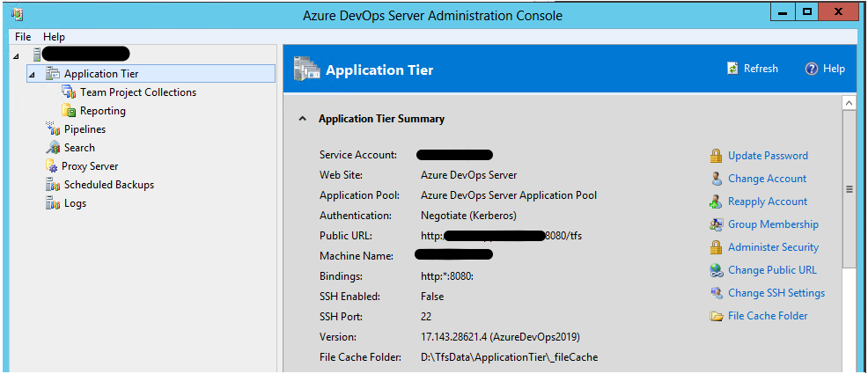This screenshot has height=374, width=868.
Task: Click the Change Account user icon
Action: (717, 179)
